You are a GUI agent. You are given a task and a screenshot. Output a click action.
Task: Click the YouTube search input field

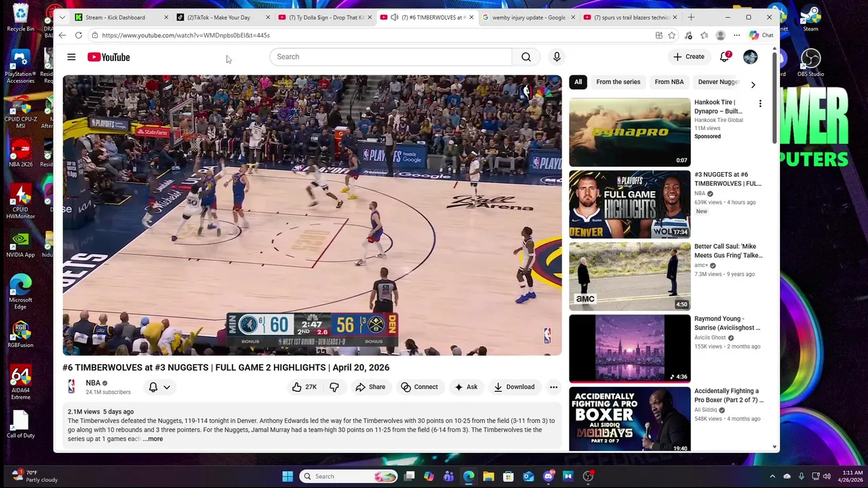click(x=391, y=57)
